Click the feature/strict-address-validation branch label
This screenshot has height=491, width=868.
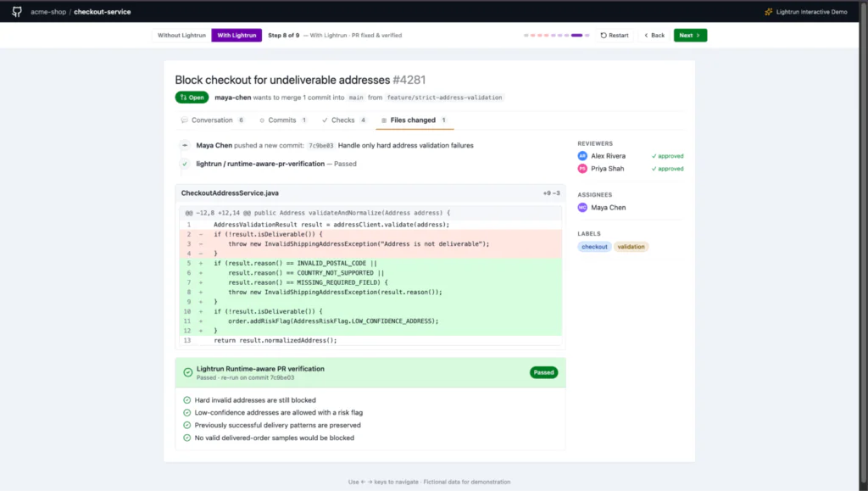click(444, 98)
